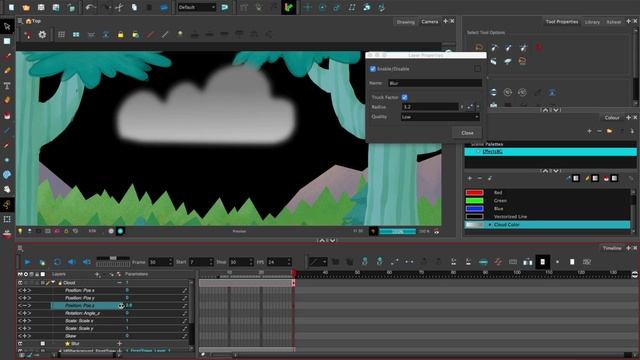This screenshot has width=640, height=360.
Task: Toggle visibility of the Blur layer
Action: click(20, 344)
